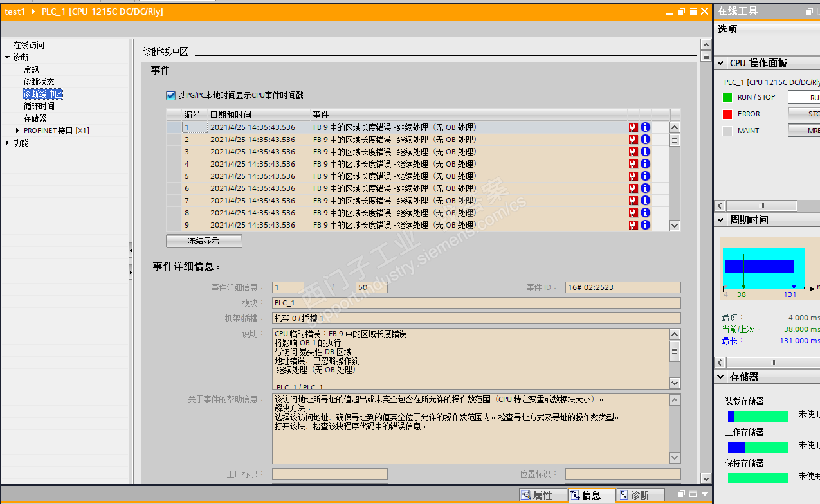The height and width of the screenshot is (504, 820).
Task: Float the 在线工具 panel using its window icon
Action: [x=810, y=12]
